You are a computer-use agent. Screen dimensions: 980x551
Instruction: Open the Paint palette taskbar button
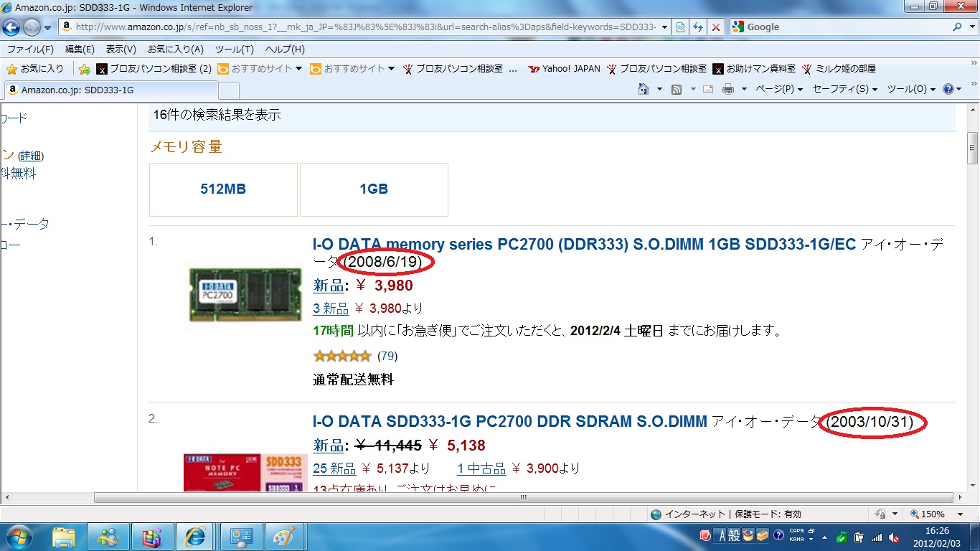pos(284,537)
